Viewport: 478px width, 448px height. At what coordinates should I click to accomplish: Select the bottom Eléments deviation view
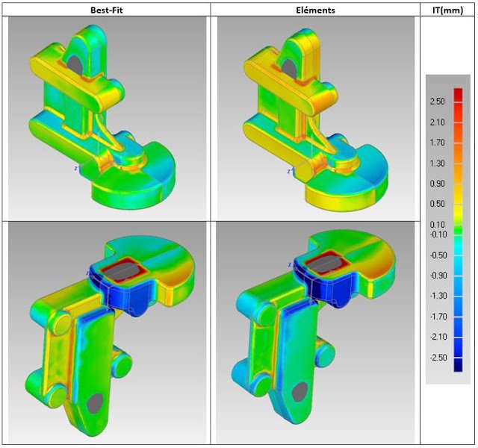click(315, 332)
